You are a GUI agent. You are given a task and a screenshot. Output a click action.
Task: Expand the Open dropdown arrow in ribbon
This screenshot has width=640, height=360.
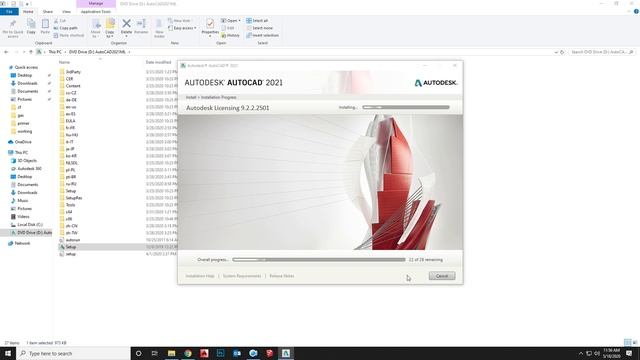[239, 20]
